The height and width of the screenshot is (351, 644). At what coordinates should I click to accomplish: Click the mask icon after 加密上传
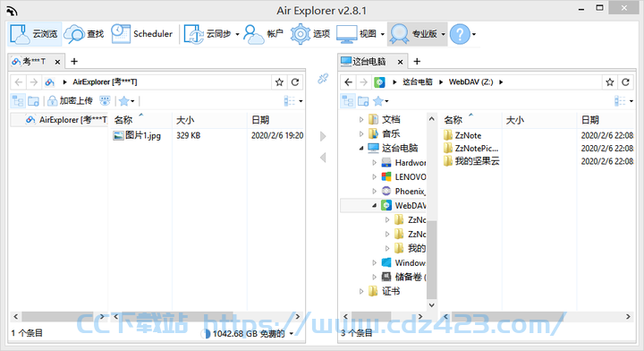tap(106, 100)
